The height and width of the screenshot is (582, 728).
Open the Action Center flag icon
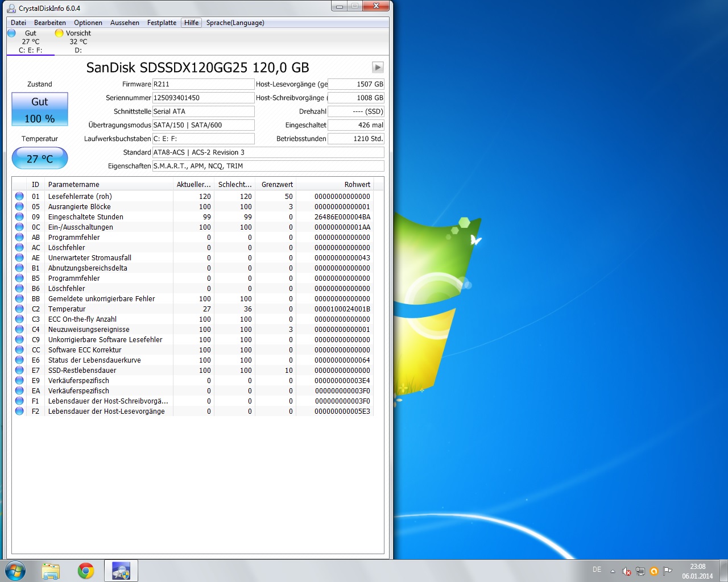click(667, 571)
